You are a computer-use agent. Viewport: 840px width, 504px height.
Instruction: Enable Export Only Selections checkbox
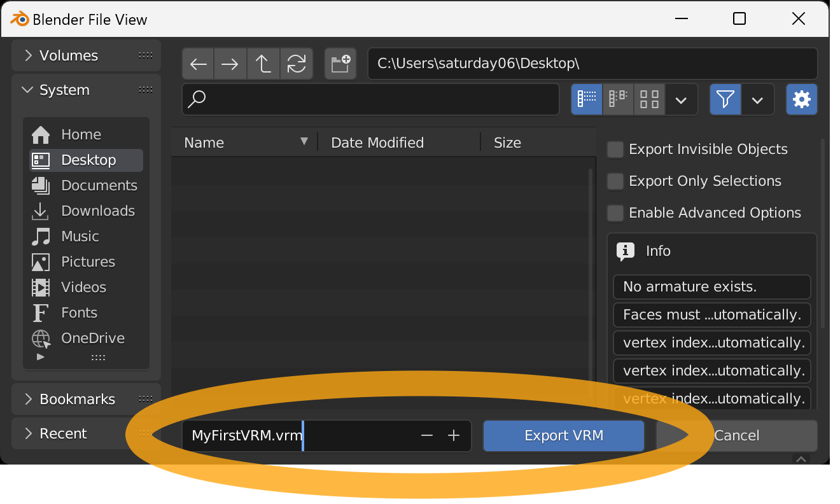[x=615, y=181]
